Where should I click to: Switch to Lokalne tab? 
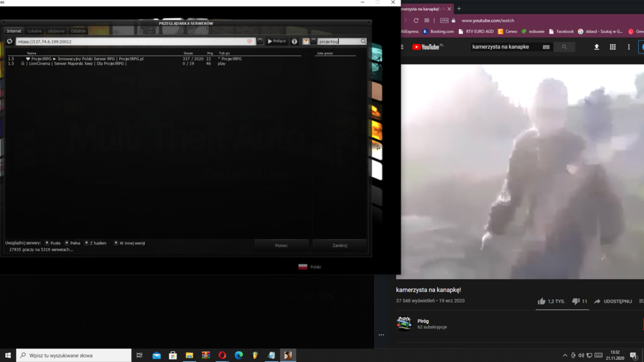tap(35, 31)
